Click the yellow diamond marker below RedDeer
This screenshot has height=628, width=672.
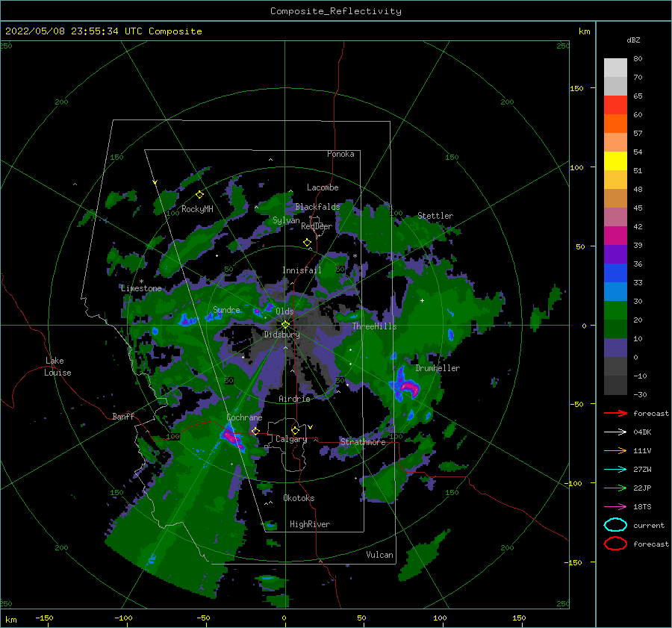307,243
